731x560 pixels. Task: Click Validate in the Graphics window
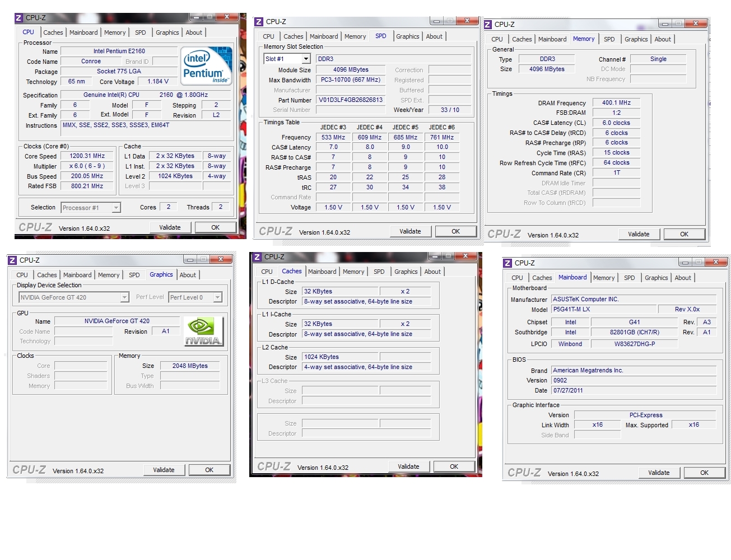tap(164, 470)
